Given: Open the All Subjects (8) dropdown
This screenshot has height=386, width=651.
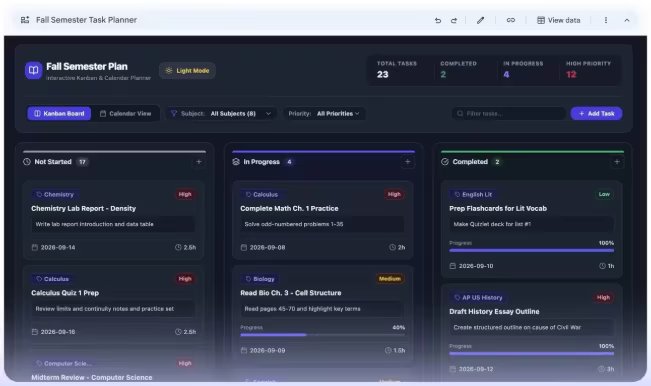Looking at the screenshot, I should (x=221, y=113).
